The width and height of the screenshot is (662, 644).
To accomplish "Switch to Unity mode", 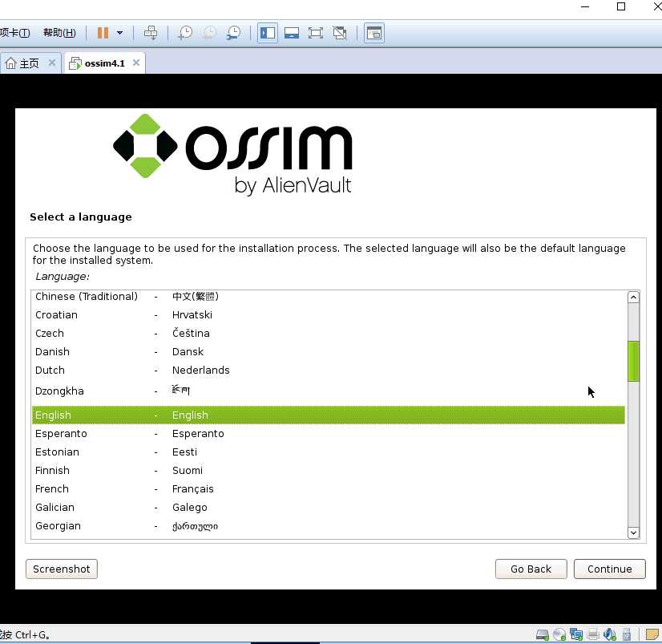I will (x=340, y=33).
